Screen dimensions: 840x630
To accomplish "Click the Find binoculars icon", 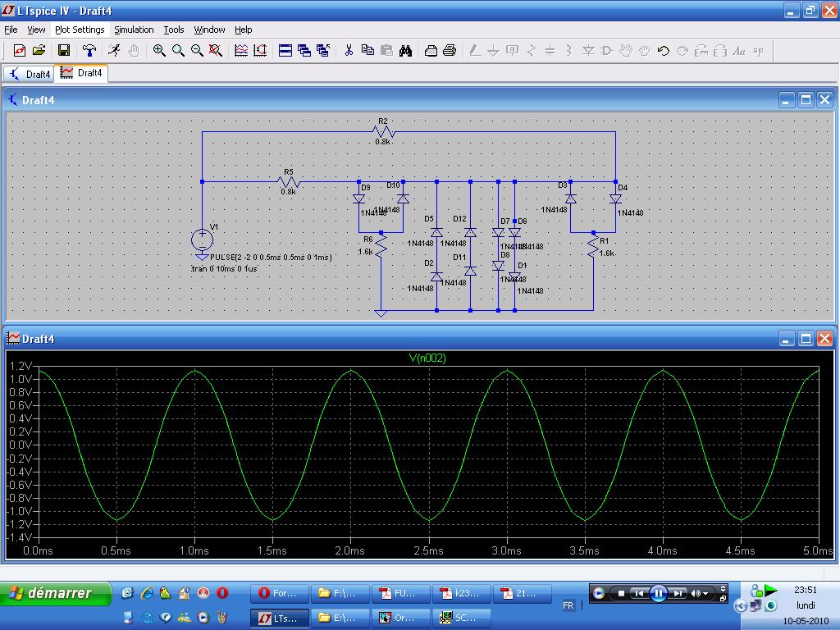I will pyautogui.click(x=405, y=51).
